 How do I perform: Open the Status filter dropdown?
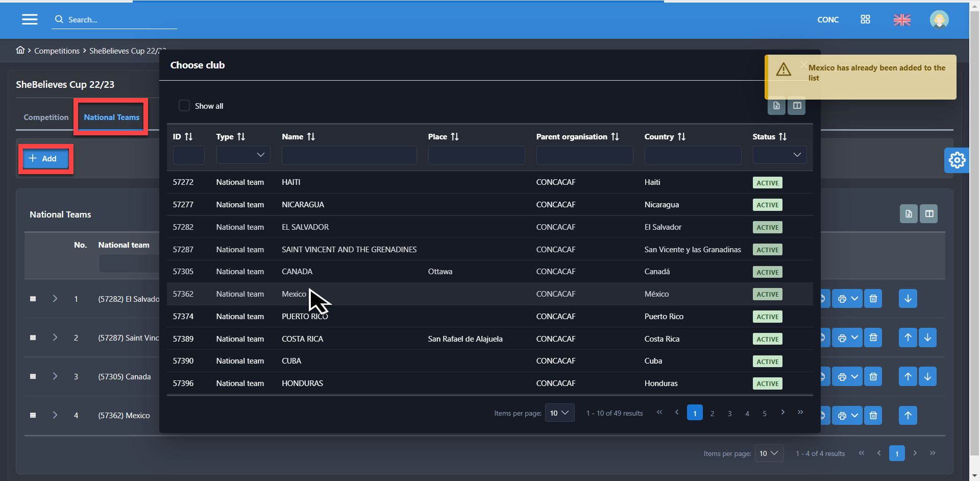[x=779, y=155]
